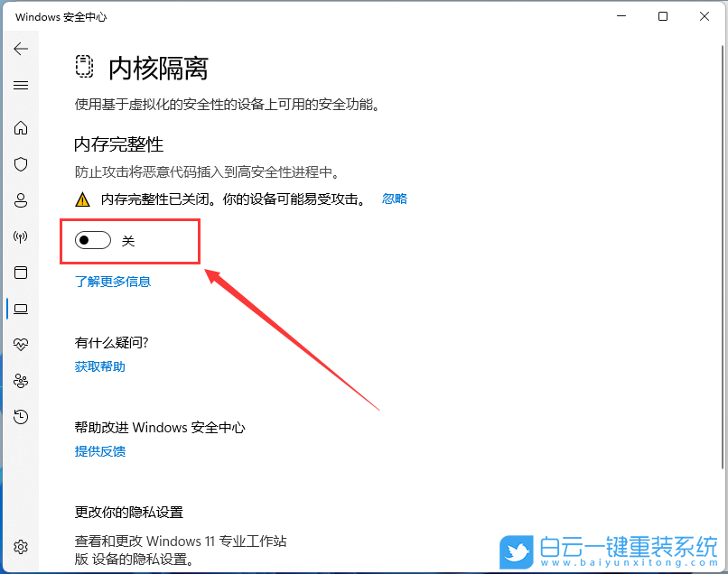Open Firewall & network protection icon
The height and width of the screenshot is (574, 728).
(21, 236)
